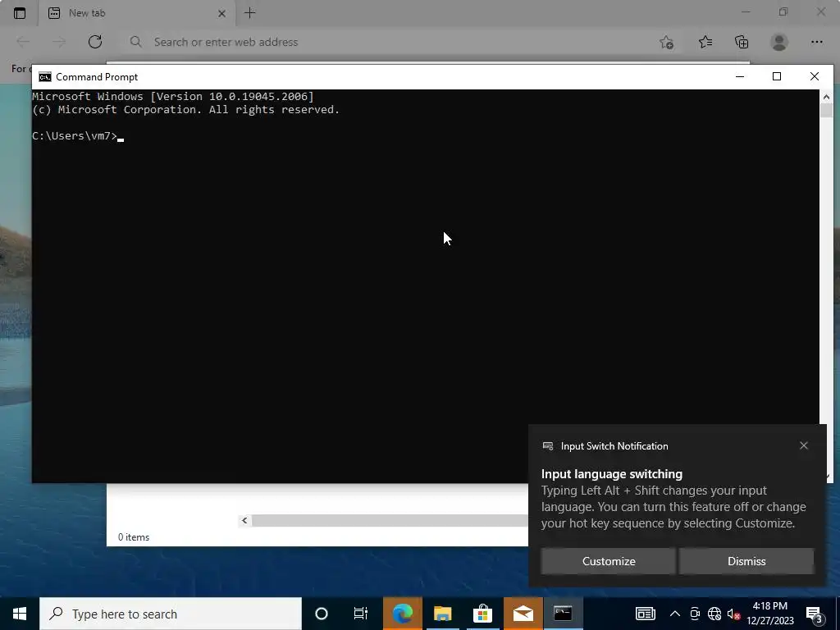The width and height of the screenshot is (840, 630).
Task: Click the Command Prompt scrollbar up arrow
Action: coord(826,97)
